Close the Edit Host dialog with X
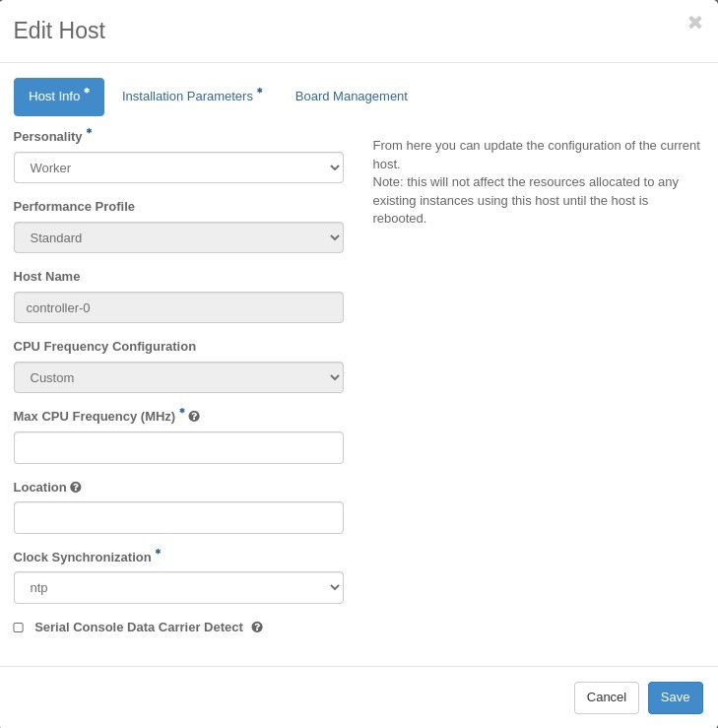Image resolution: width=718 pixels, height=728 pixels. click(x=694, y=23)
